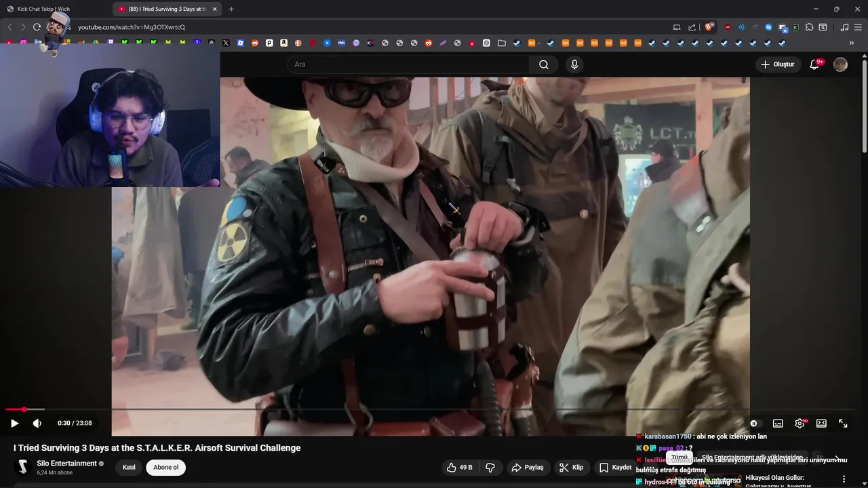Open options for 'Hikayesi Olan Goller' video
Screen dimensions: 868x488
click(844, 479)
